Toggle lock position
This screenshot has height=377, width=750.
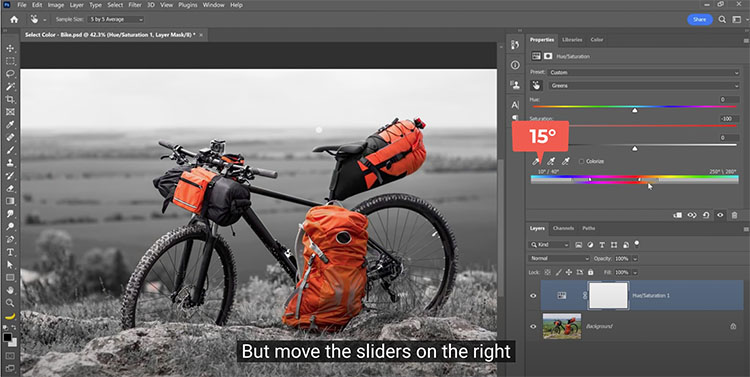click(x=569, y=272)
